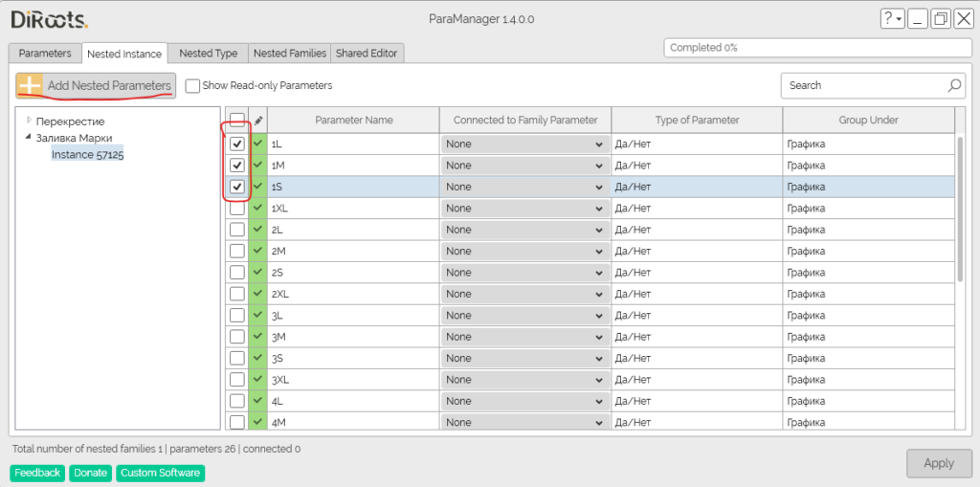
Task: Collapse the Заливка Марки tree node
Action: pos(29,138)
